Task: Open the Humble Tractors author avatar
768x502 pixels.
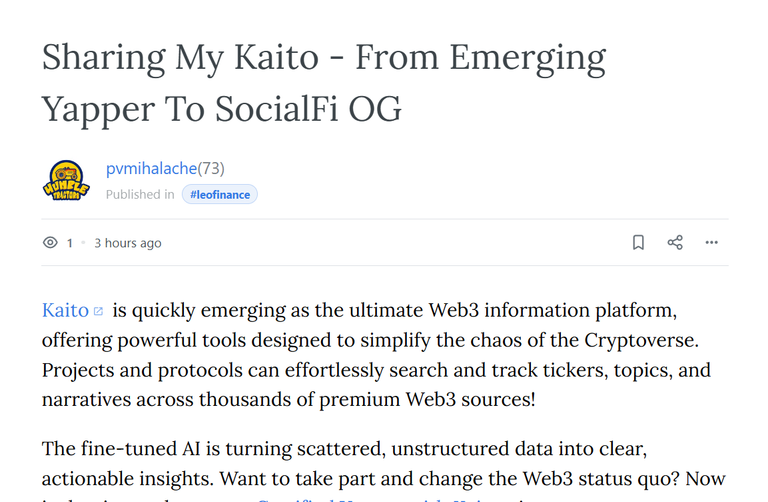Action: pyautogui.click(x=66, y=181)
